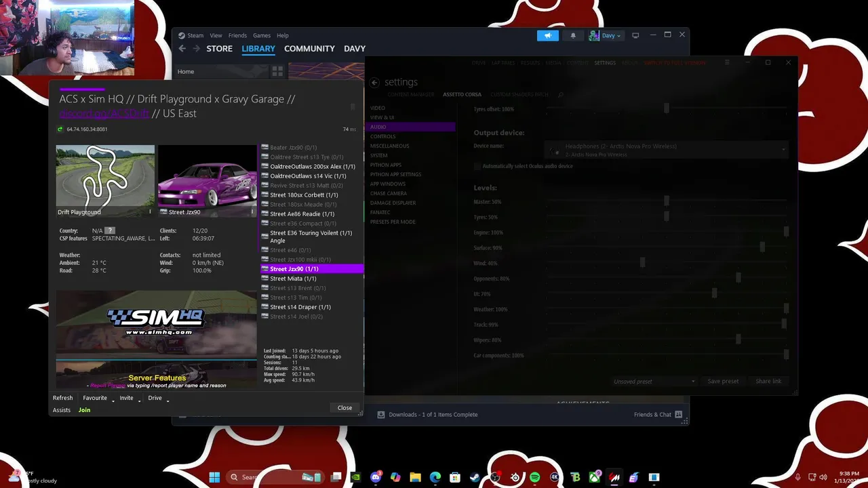Image resolution: width=868 pixels, height=488 pixels.
Task: Select OaktreeOutlaws 200sx Alex (1/1) car
Action: point(312,166)
